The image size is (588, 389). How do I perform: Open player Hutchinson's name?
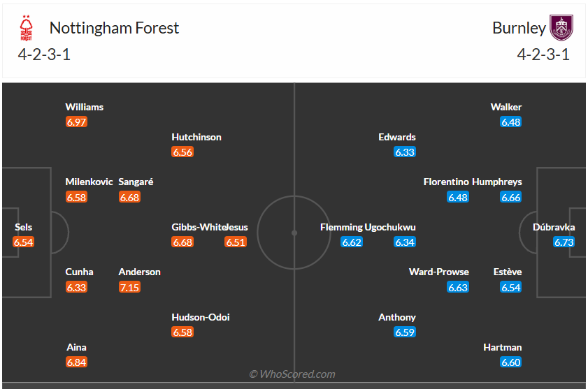click(196, 137)
